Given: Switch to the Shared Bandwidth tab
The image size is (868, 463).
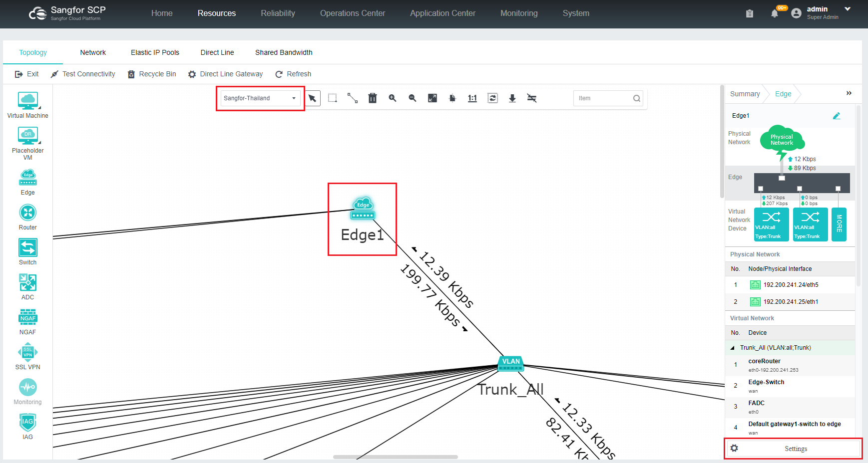Looking at the screenshot, I should pyautogui.click(x=284, y=52).
